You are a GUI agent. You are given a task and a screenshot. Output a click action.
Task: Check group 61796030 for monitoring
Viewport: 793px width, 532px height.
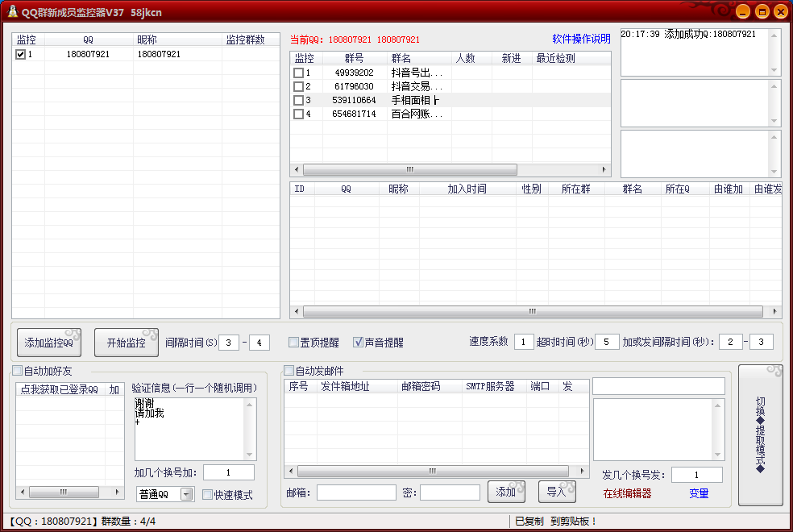[298, 86]
